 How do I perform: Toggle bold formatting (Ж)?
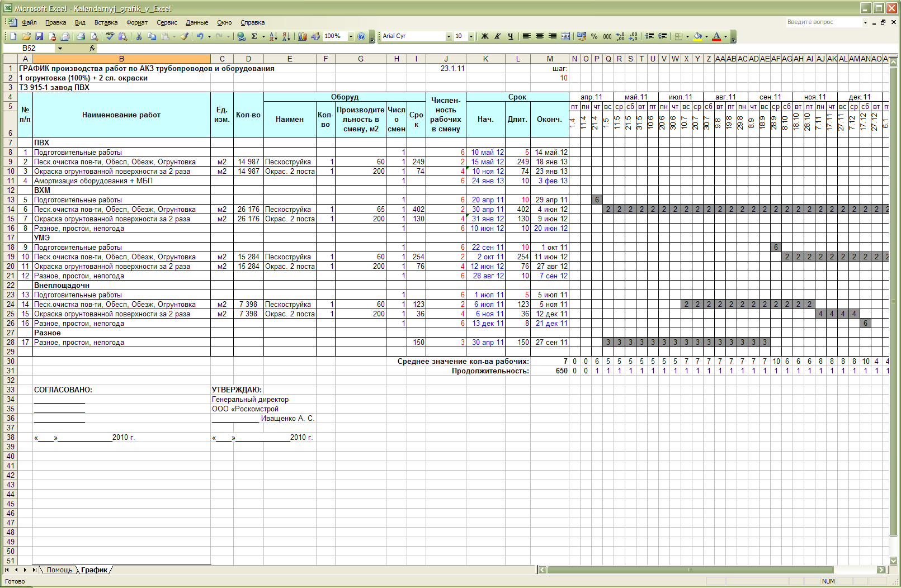485,36
